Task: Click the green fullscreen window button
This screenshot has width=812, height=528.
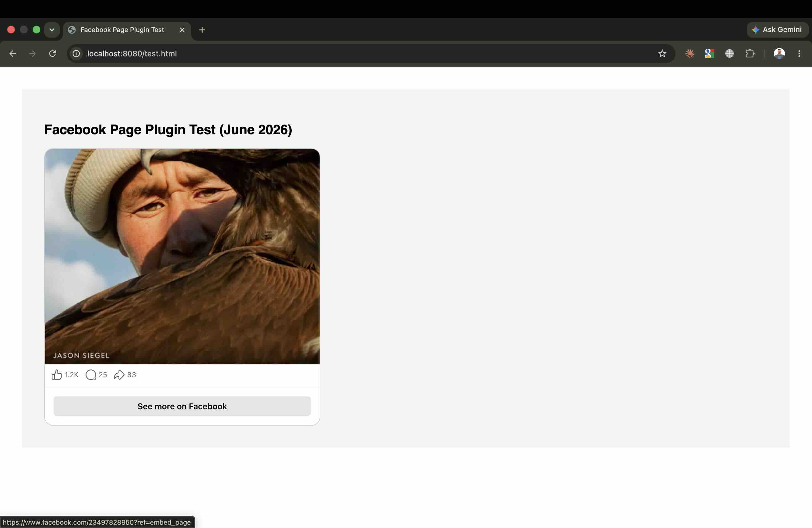Action: tap(36, 30)
